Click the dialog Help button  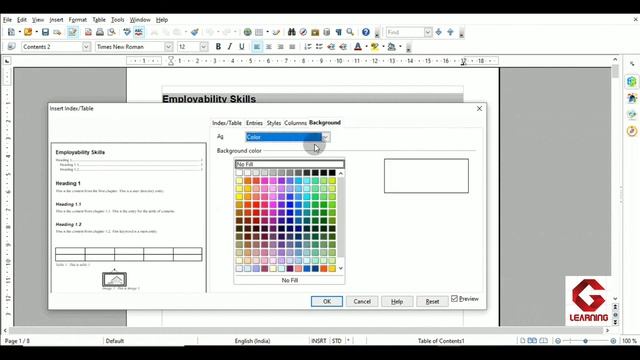(x=397, y=301)
